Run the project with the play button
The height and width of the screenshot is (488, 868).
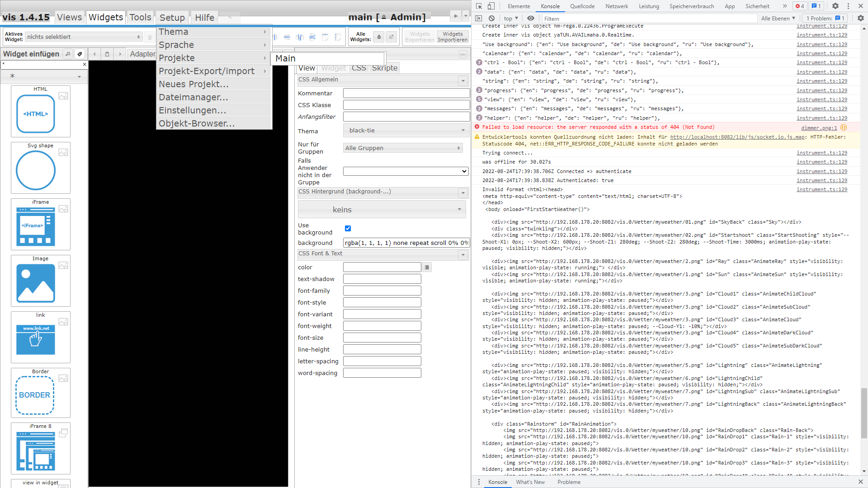(456, 16)
